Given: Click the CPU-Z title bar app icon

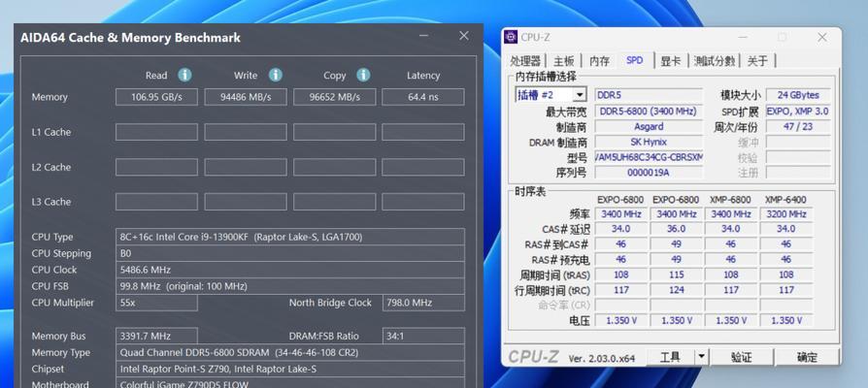Looking at the screenshot, I should coord(511,37).
